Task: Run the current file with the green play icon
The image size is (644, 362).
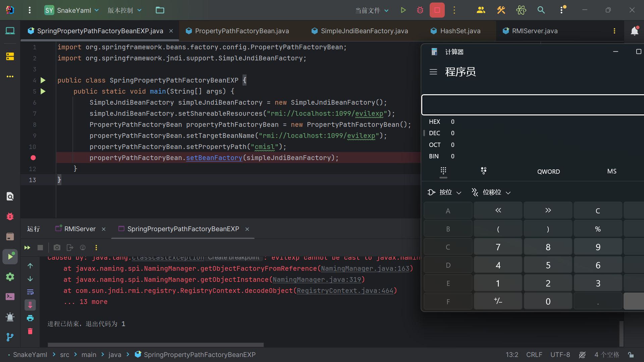Action: point(403,10)
